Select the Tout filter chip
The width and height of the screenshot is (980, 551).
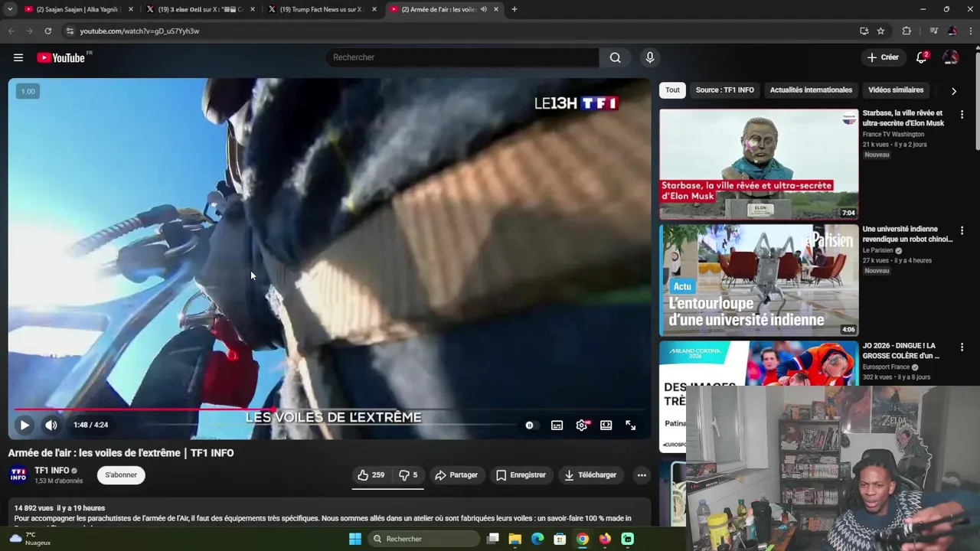coord(672,90)
